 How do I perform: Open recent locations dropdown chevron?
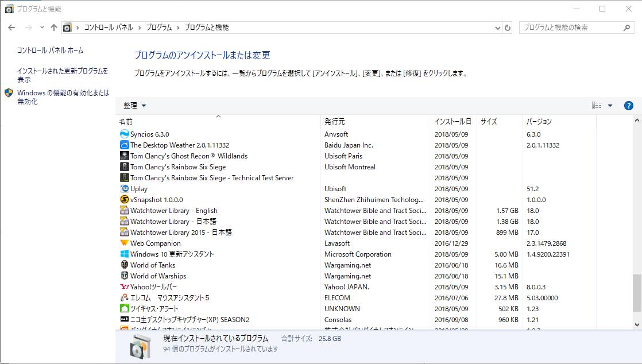pyautogui.click(x=42, y=28)
